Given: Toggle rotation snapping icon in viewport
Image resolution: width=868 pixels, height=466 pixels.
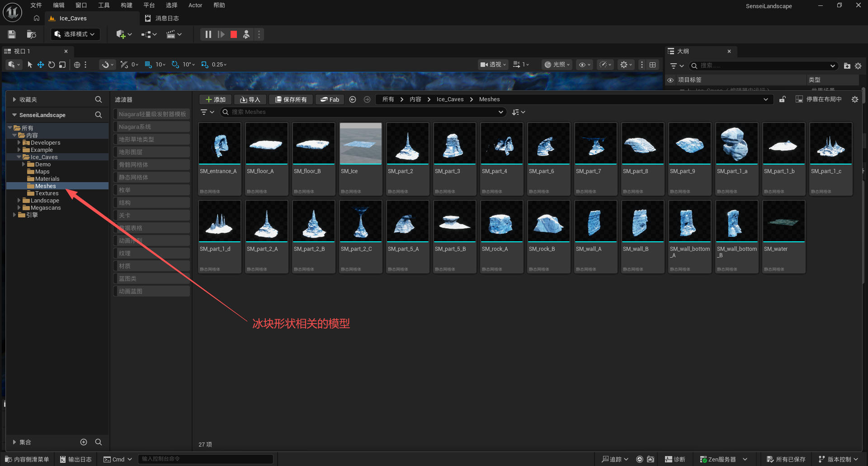Looking at the screenshot, I should (175, 65).
